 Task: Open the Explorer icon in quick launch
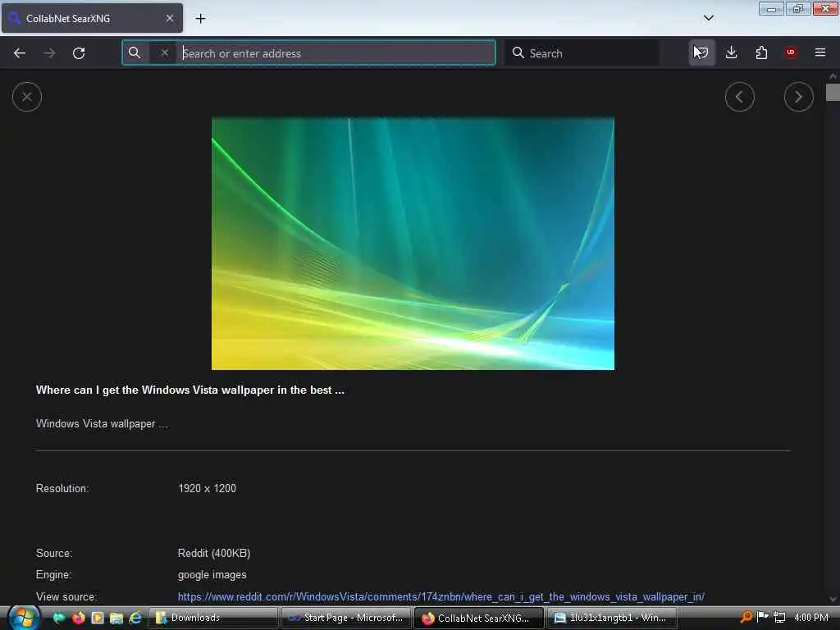(116, 618)
